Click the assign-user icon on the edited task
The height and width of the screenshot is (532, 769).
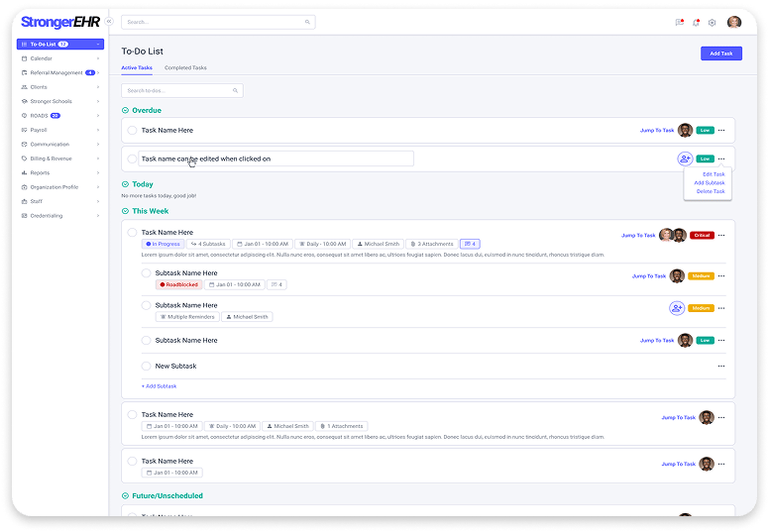[x=685, y=159]
